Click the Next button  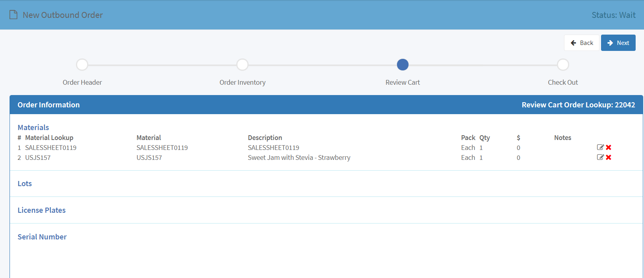[618, 43]
